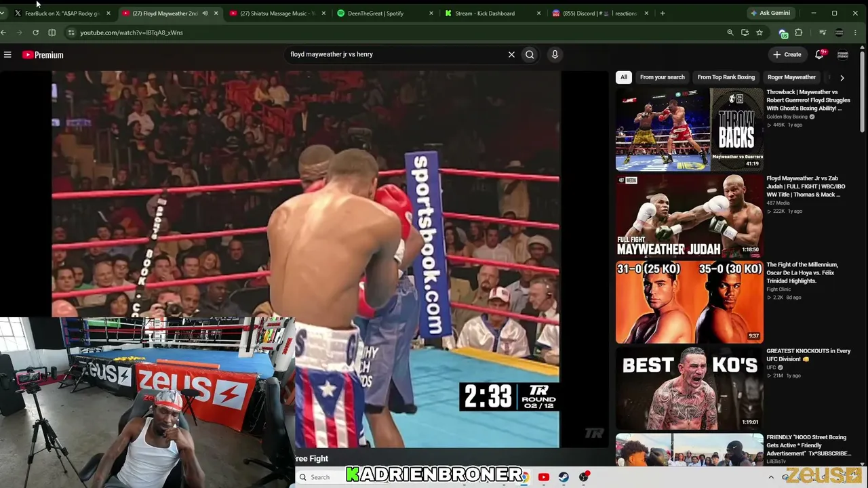Reload the page in Chrome
This screenshot has width=868, height=488.
(x=35, y=33)
